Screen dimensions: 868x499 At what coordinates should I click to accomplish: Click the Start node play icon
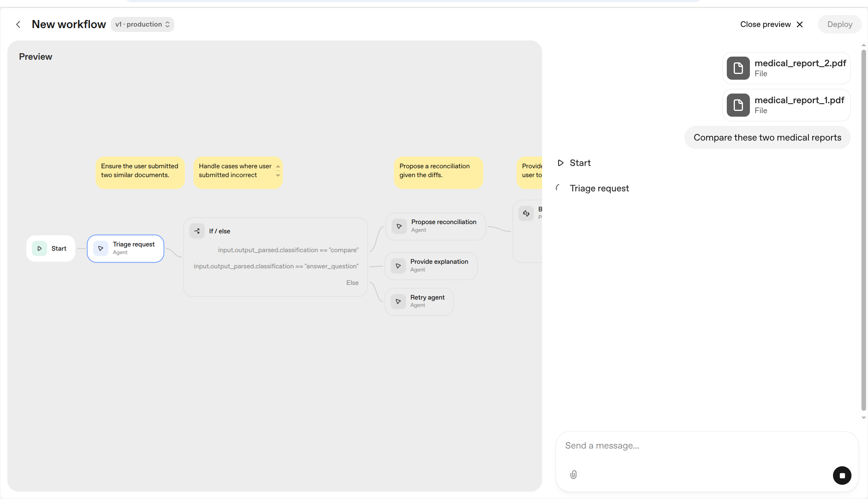tap(40, 249)
